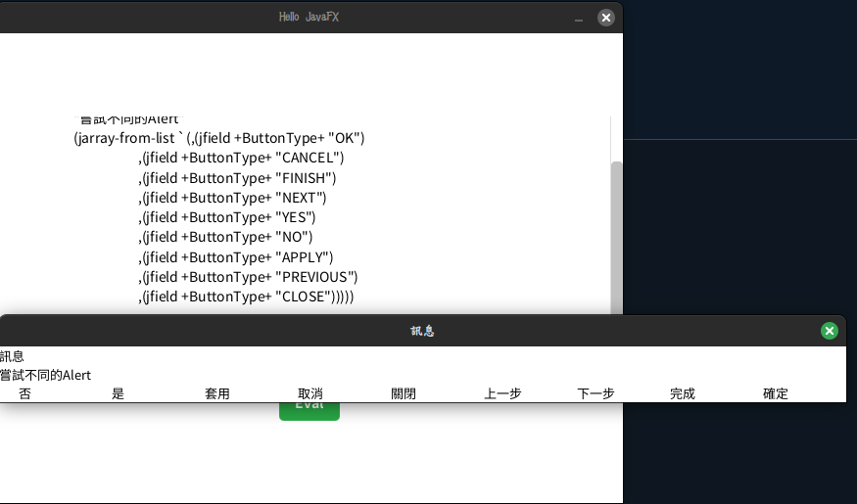Click the 訊息 dialog title bar

422,331
